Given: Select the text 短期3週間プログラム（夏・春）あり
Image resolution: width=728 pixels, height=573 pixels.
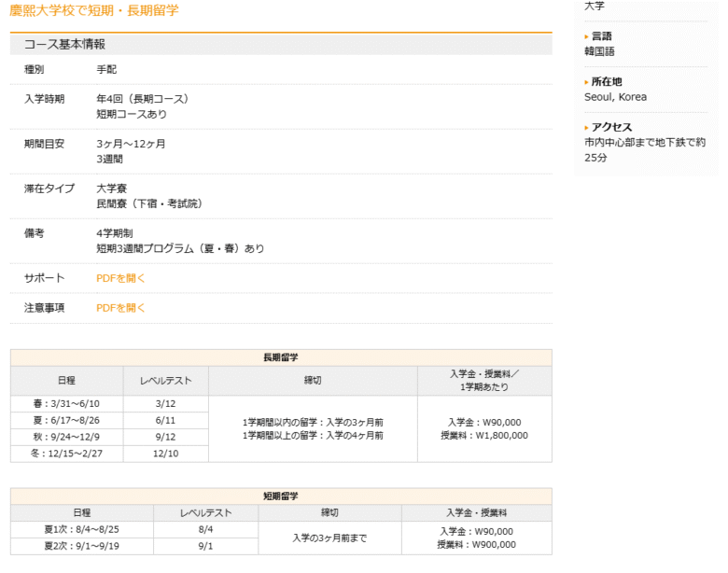Looking at the screenshot, I should tap(180, 249).
